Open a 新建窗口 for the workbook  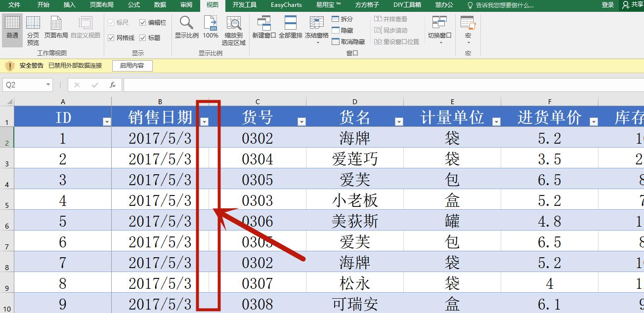pos(264,27)
